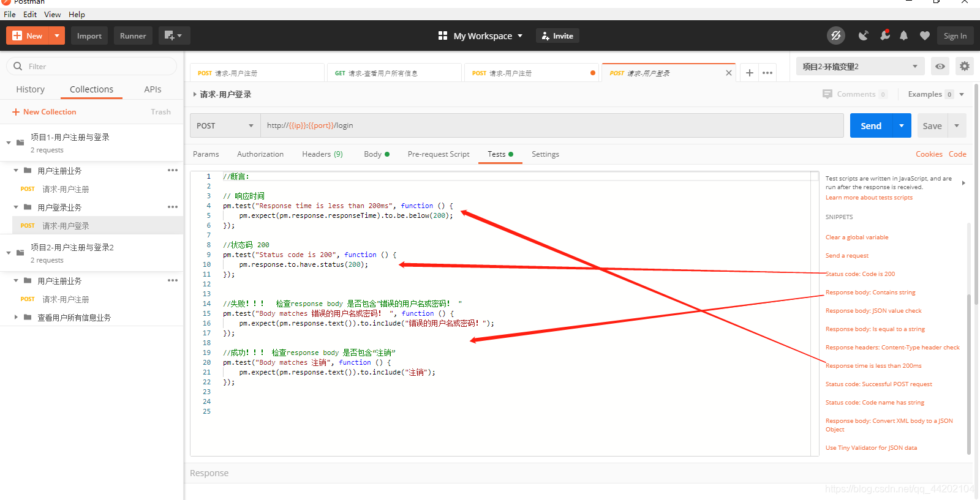Viewport: 980px width, 500px height.
Task: Open the View menu
Action: click(x=52, y=14)
